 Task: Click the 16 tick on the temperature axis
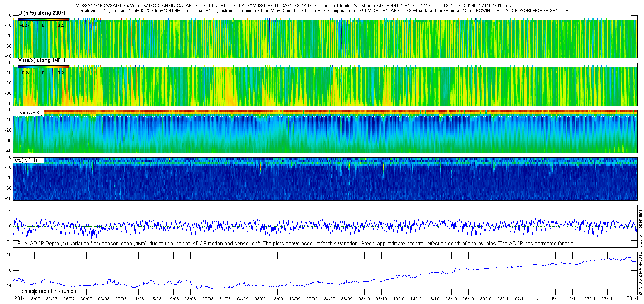pos(9,270)
